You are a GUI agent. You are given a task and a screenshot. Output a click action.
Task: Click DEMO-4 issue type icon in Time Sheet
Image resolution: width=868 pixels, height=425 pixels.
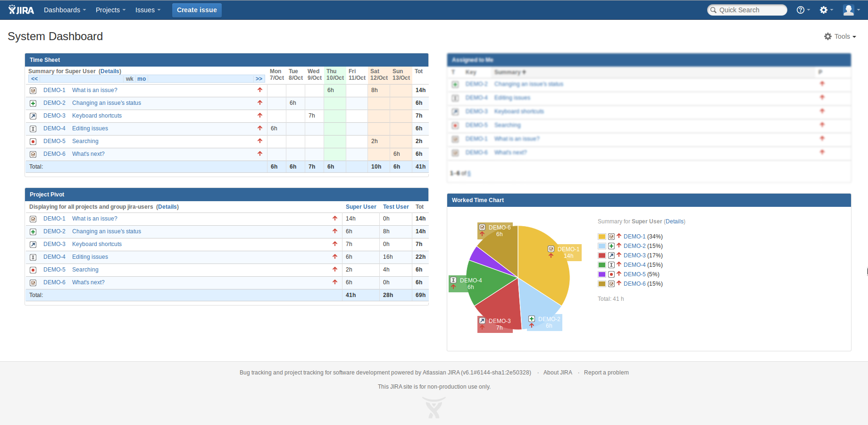tap(33, 128)
